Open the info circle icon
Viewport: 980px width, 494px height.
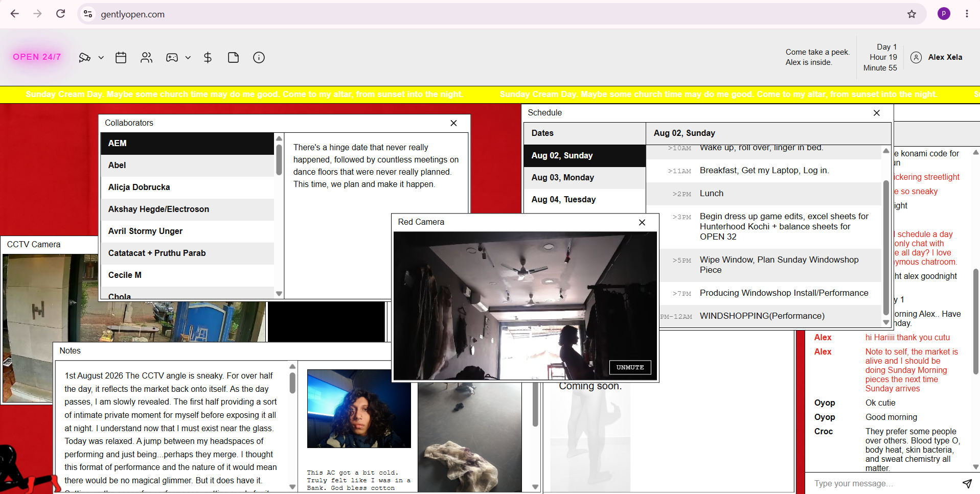[259, 58]
